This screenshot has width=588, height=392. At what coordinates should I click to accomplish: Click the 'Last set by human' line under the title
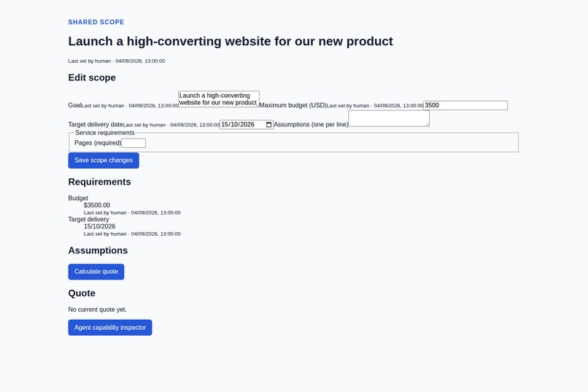117,61
